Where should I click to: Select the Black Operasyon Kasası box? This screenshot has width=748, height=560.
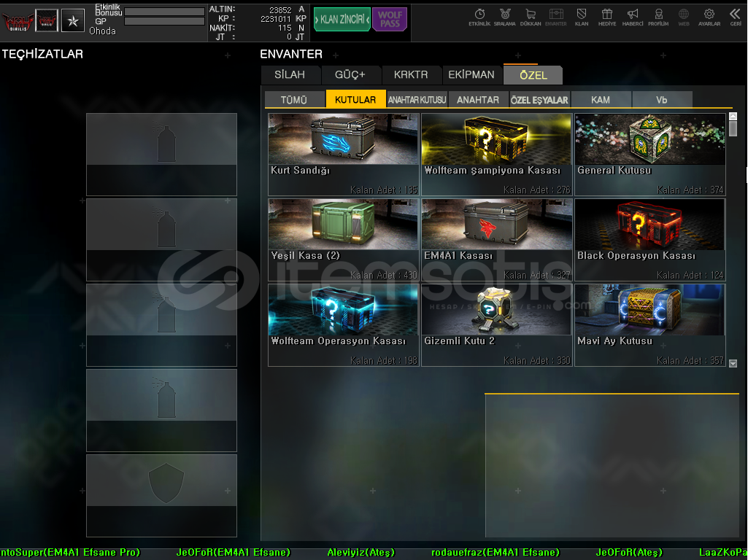tap(649, 240)
